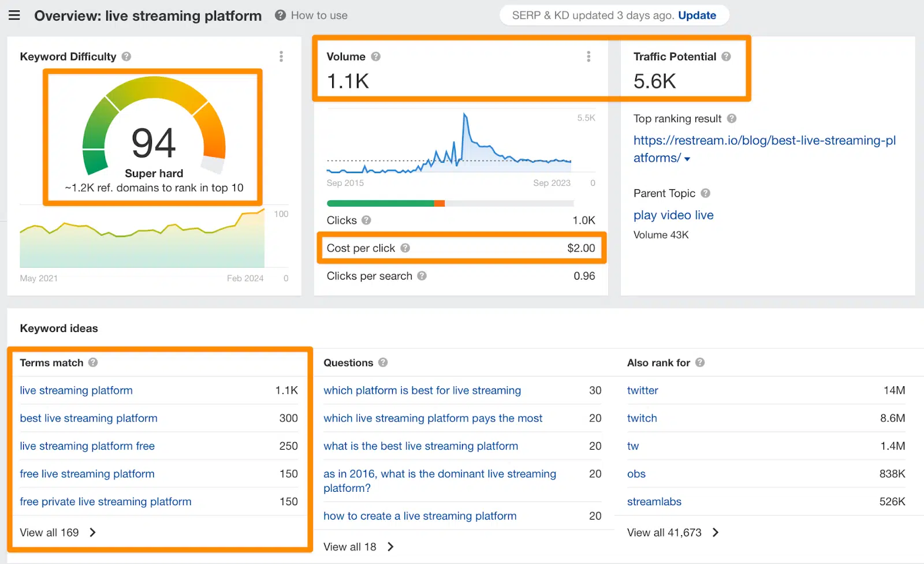Open keyword live streaming platform free
This screenshot has width=924, height=564.
pos(87,446)
